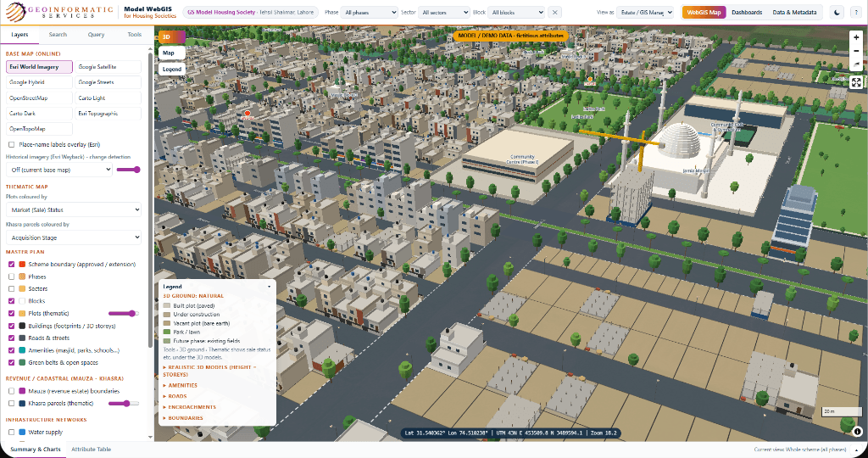Open Historical imagery Wayback dropdown
This screenshot has width=868, height=458.
[59, 170]
